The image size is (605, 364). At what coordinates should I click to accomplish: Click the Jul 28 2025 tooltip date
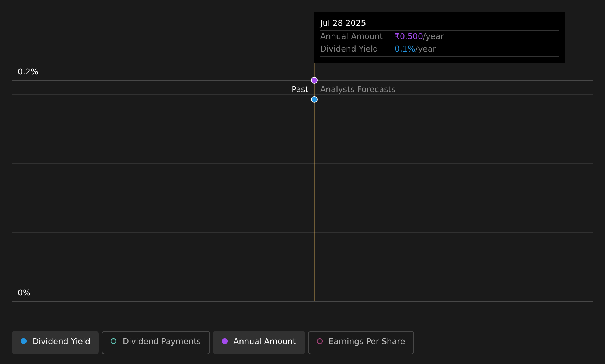343,23
